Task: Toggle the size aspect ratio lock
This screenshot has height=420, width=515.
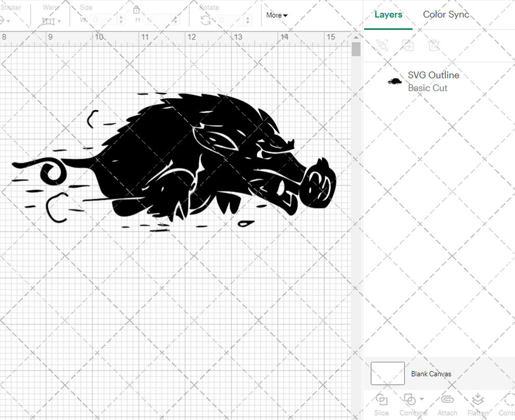Action: click(136, 9)
